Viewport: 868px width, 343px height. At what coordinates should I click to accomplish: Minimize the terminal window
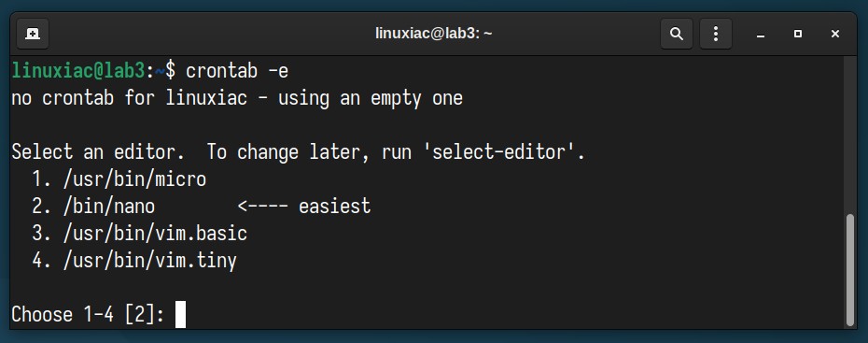pos(761,35)
